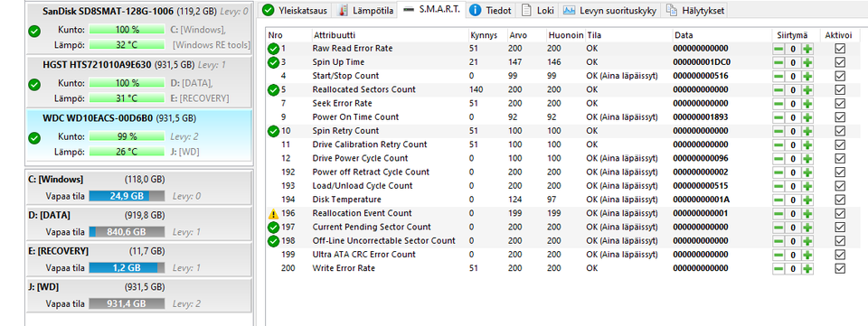Click the C: [Windows] free space bar 24,9 GB
The width and height of the screenshot is (868, 326).
tap(127, 196)
